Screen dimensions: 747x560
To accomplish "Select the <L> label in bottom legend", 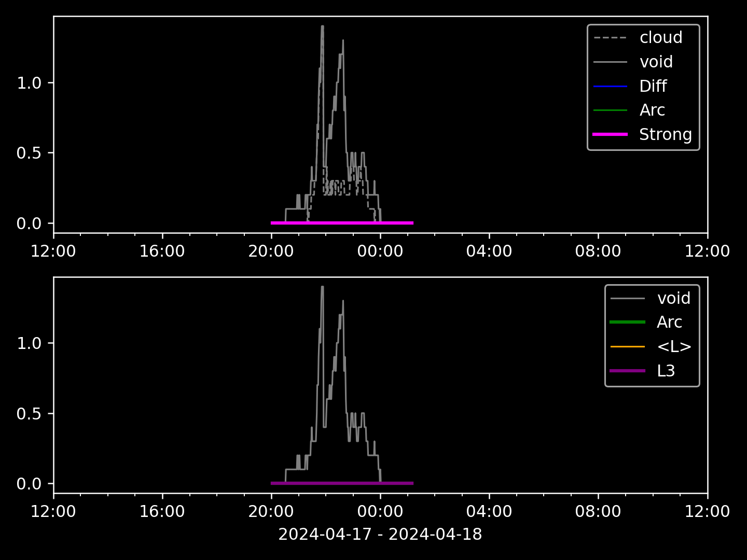I will (674, 346).
